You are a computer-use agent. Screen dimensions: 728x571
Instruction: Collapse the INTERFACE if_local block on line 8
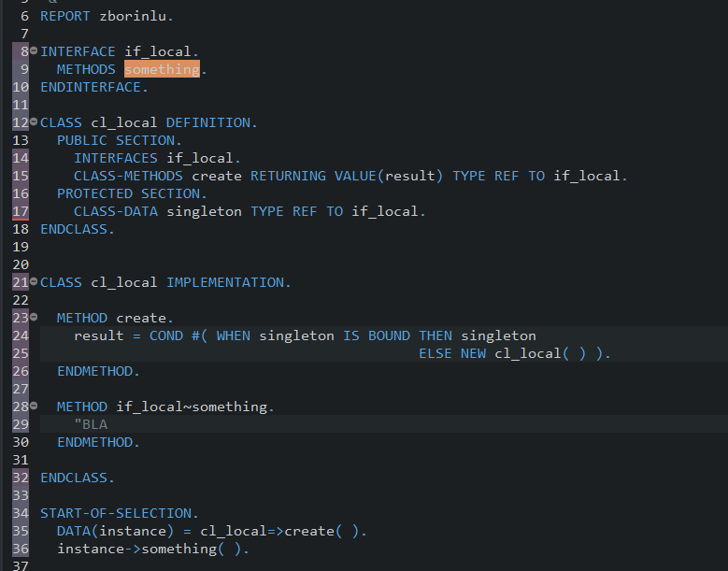tap(34, 50)
